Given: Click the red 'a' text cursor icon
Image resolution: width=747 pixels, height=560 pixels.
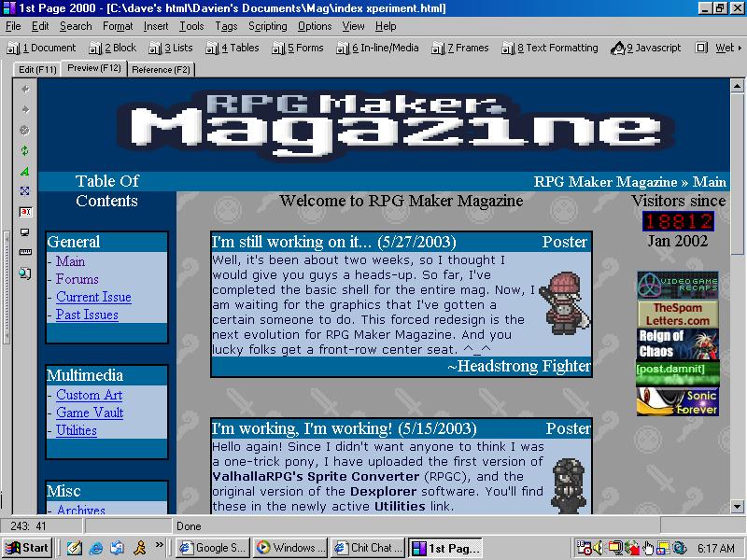Looking at the screenshot, I should [x=25, y=212].
